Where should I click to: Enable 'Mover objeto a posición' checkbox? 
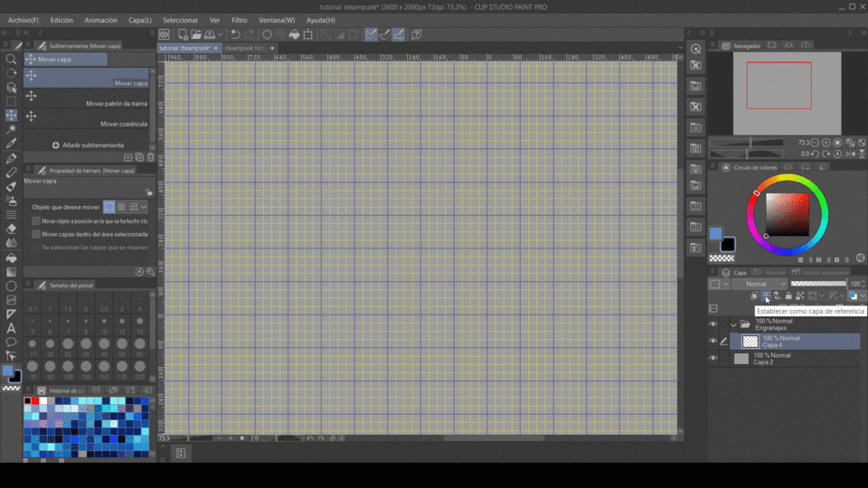coord(36,221)
